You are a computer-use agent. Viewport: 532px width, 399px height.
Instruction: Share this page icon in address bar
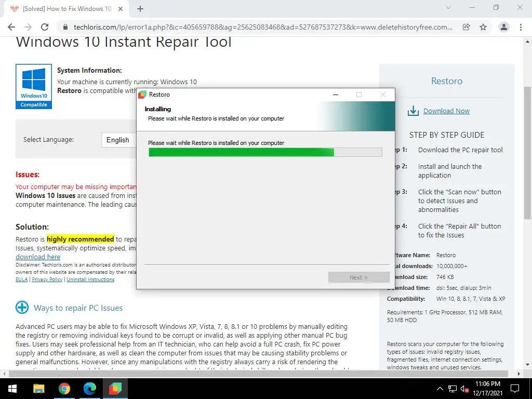pos(467,27)
